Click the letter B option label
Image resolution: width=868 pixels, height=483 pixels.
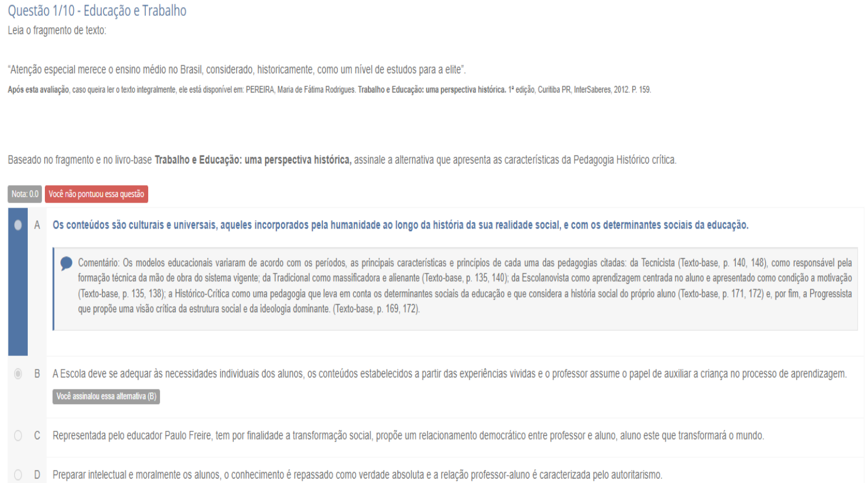37,373
